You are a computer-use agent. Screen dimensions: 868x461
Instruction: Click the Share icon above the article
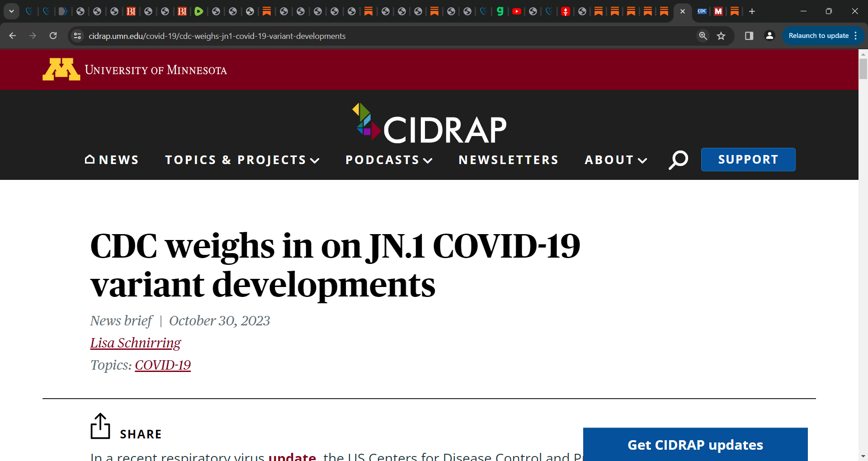tap(100, 425)
